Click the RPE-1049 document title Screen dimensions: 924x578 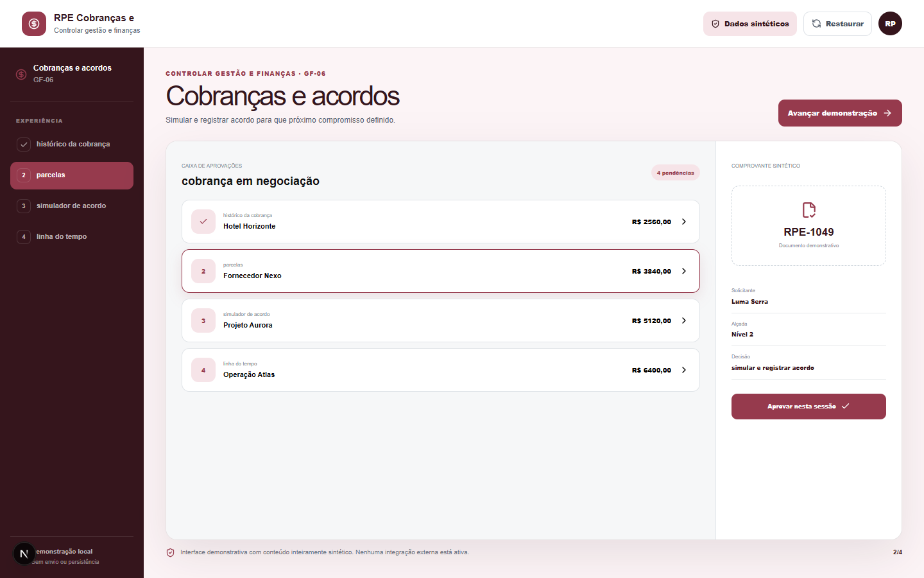809,232
